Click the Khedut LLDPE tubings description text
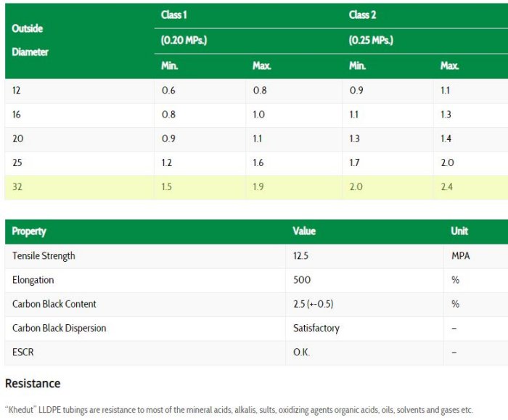Screen dimensions: 508x420 [239, 410]
